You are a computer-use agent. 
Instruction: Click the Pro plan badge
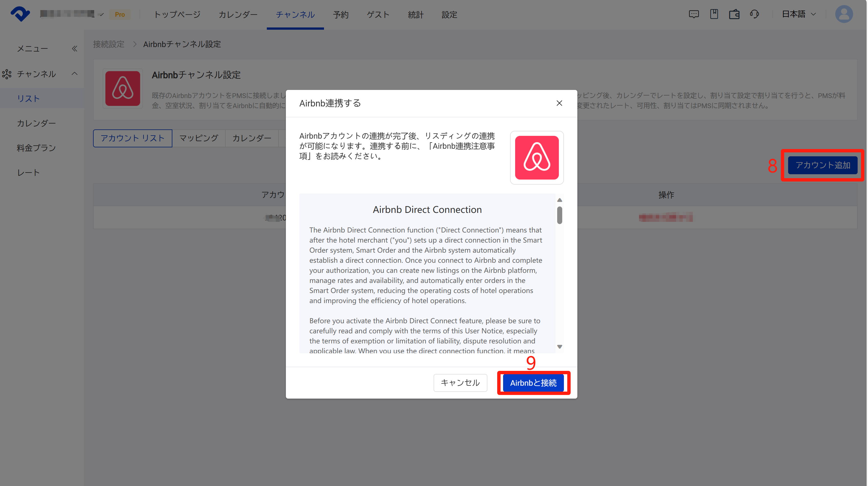click(120, 14)
